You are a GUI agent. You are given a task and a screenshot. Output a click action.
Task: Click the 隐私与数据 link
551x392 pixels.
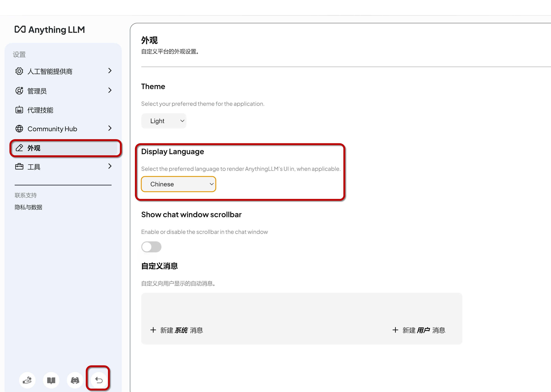[28, 207]
